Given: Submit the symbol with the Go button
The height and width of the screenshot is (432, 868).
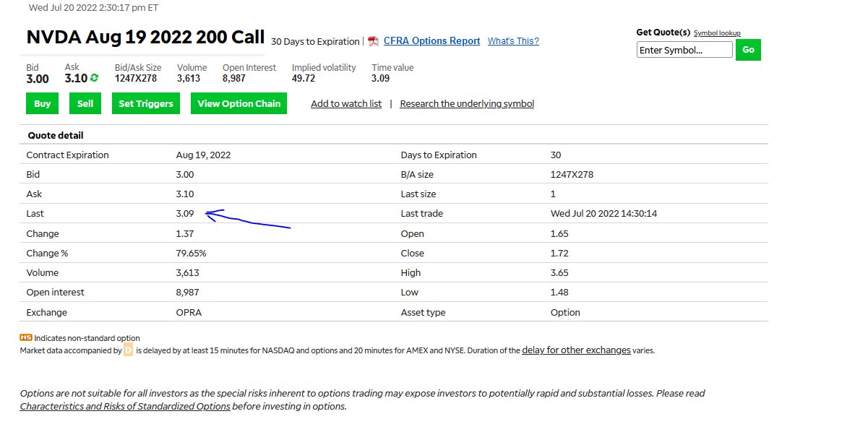Looking at the screenshot, I should point(748,50).
